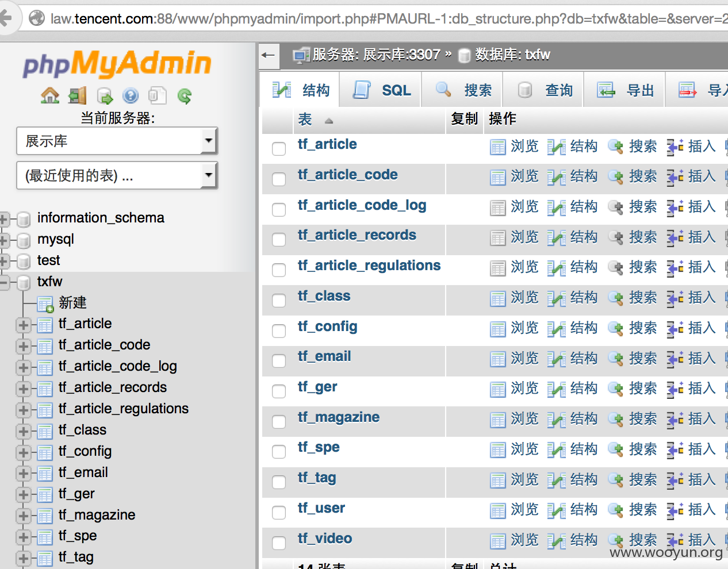The image size is (728, 569).
Task: Expand the test database node
Action: (x=4, y=261)
